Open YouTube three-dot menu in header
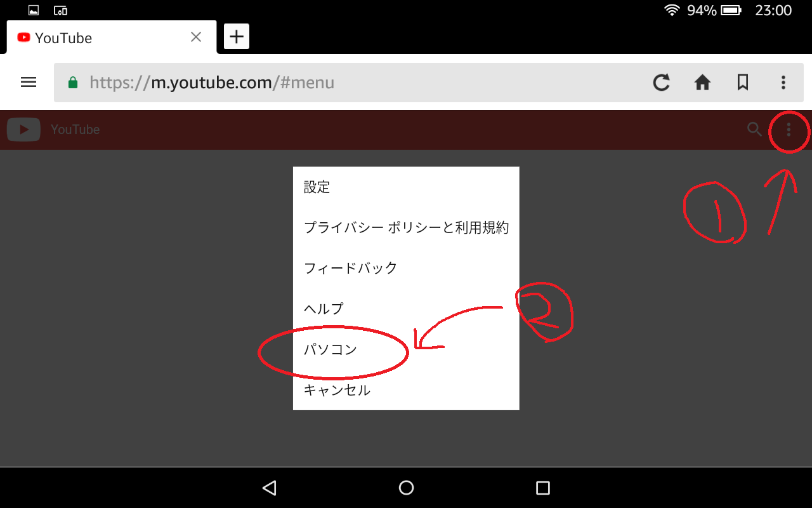The width and height of the screenshot is (812, 508). pos(789,130)
